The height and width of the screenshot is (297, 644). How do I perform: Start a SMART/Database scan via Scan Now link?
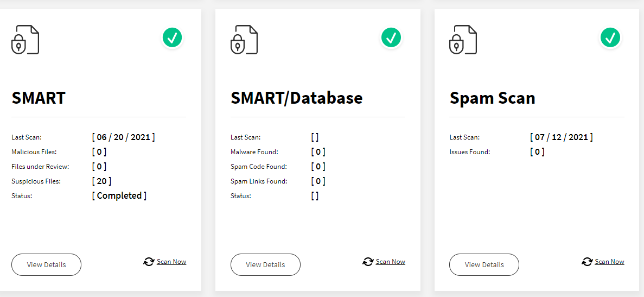click(390, 262)
